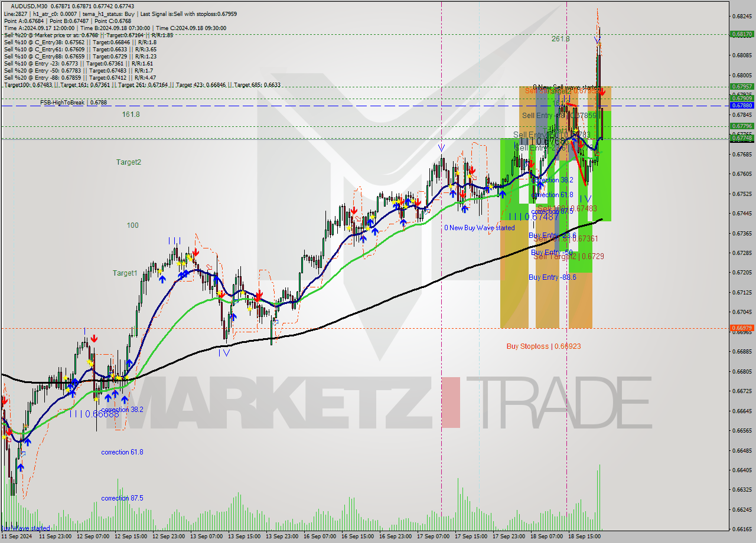756x543 pixels.
Task: Click the 0.67205 price axis label
Action: tap(742, 273)
